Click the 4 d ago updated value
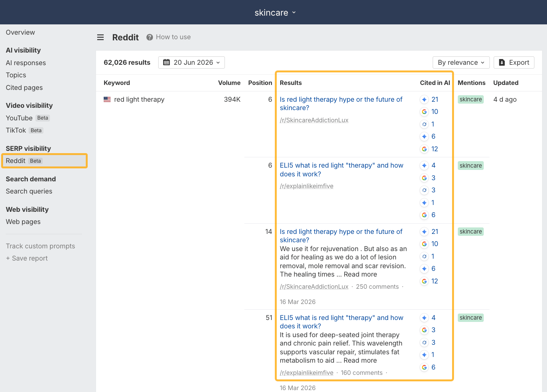The height and width of the screenshot is (392, 547). coord(505,99)
